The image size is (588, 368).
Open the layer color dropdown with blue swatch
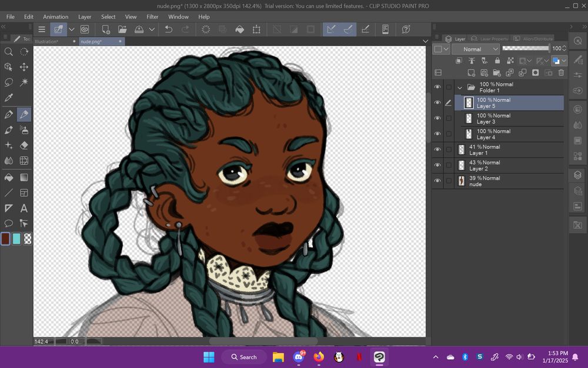tap(559, 61)
